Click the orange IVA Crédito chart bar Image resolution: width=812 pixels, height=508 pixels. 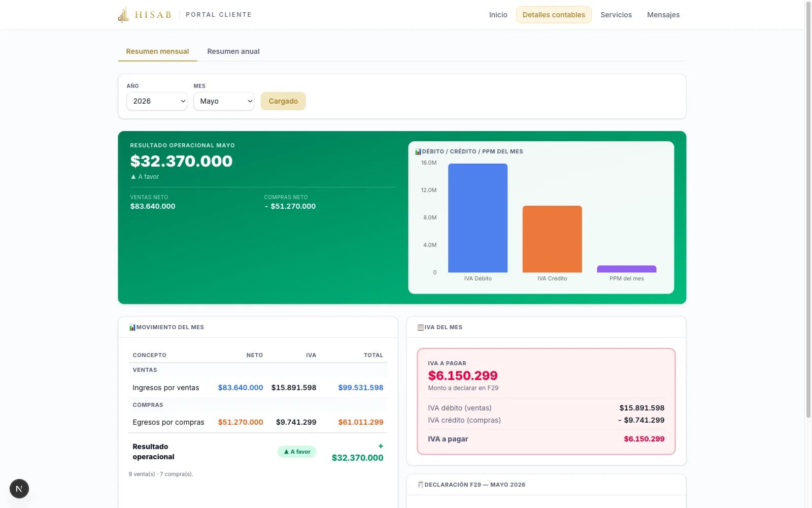[x=552, y=239]
